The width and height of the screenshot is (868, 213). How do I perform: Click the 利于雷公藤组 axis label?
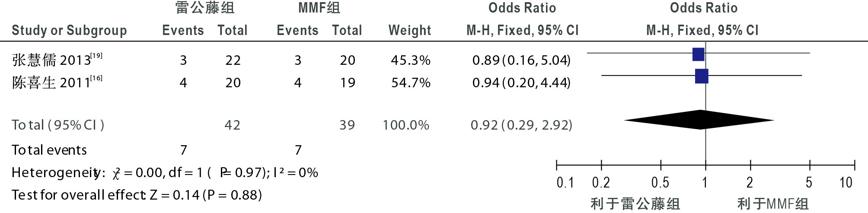click(x=635, y=203)
